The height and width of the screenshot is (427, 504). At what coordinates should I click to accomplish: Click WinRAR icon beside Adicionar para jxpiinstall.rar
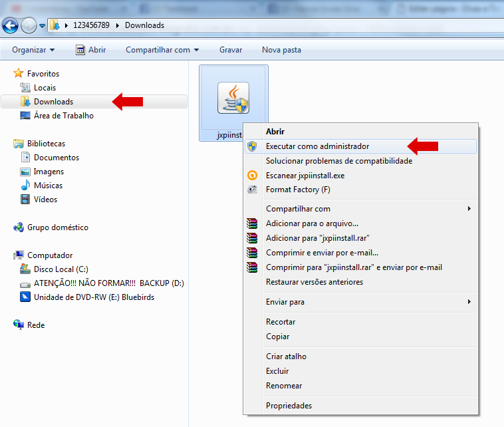(252, 238)
